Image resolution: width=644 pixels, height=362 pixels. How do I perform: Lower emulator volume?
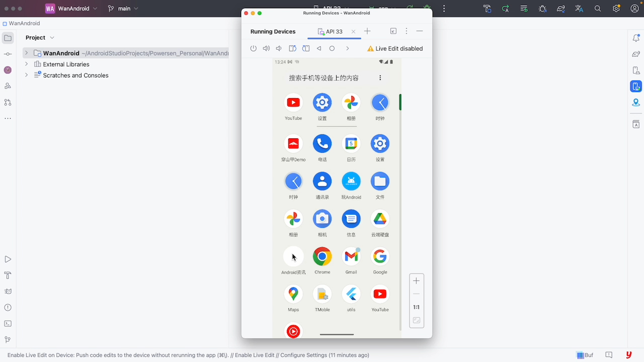pyautogui.click(x=279, y=48)
